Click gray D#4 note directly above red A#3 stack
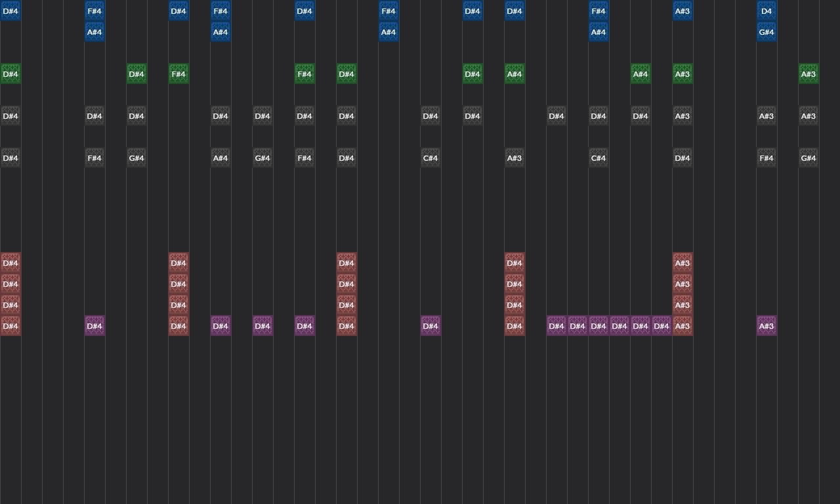Image resolution: width=840 pixels, height=504 pixels. pyautogui.click(x=682, y=158)
